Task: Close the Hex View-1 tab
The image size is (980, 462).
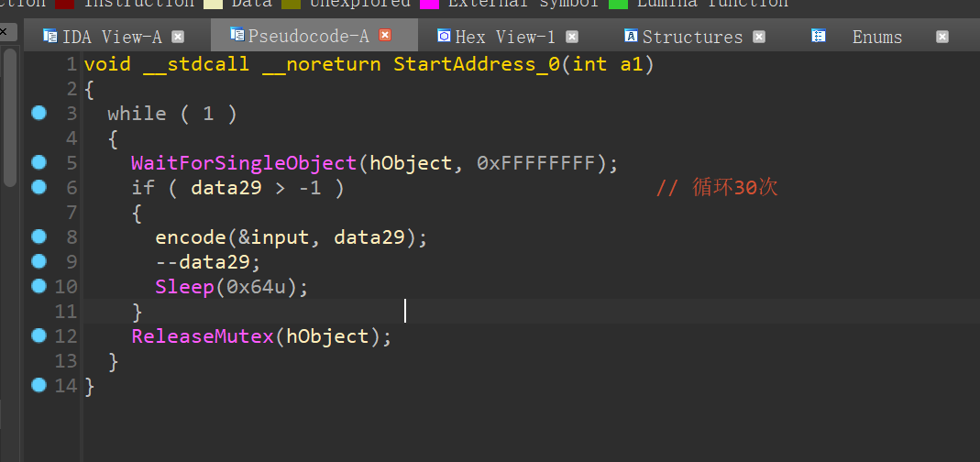Action: [x=572, y=38]
